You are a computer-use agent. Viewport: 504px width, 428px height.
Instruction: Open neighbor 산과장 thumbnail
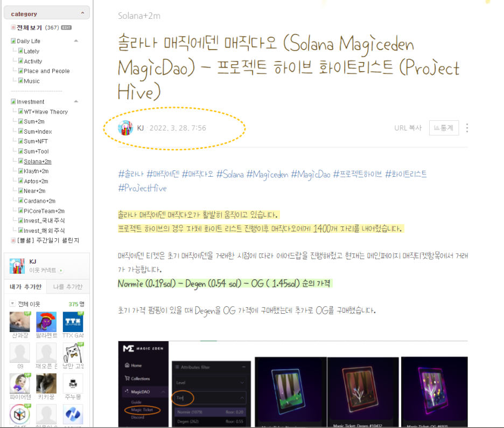19,322
